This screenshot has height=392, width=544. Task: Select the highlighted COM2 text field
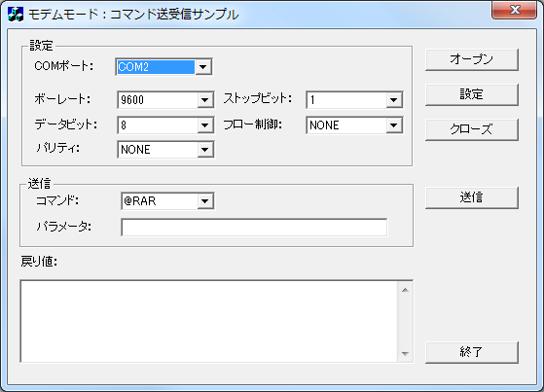tap(156, 66)
